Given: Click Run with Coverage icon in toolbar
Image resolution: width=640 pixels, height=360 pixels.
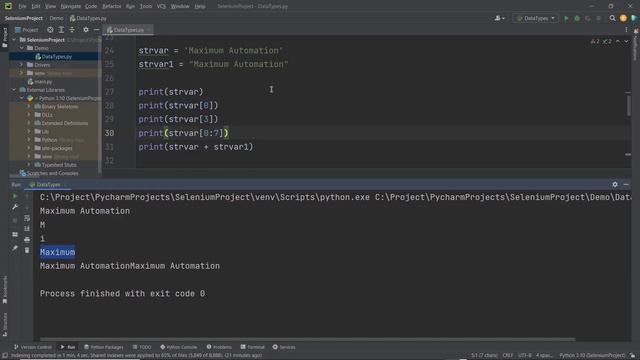Looking at the screenshot, I should coord(588,18).
